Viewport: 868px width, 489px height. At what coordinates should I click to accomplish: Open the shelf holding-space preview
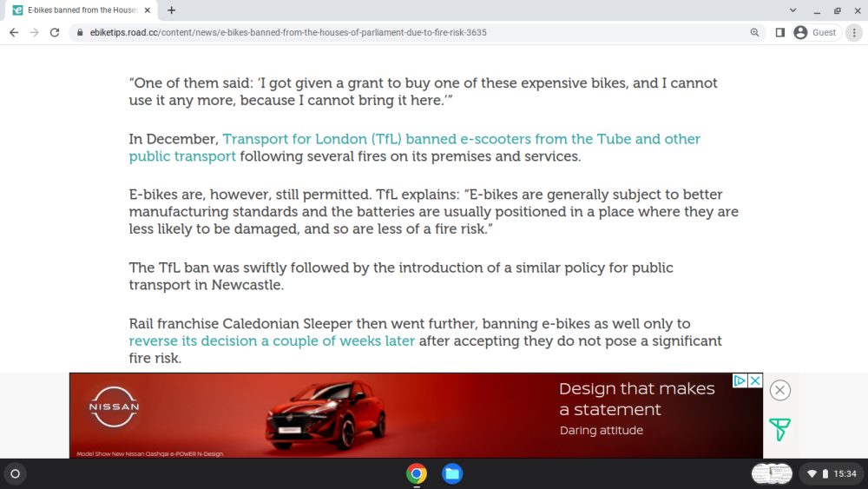point(772,473)
